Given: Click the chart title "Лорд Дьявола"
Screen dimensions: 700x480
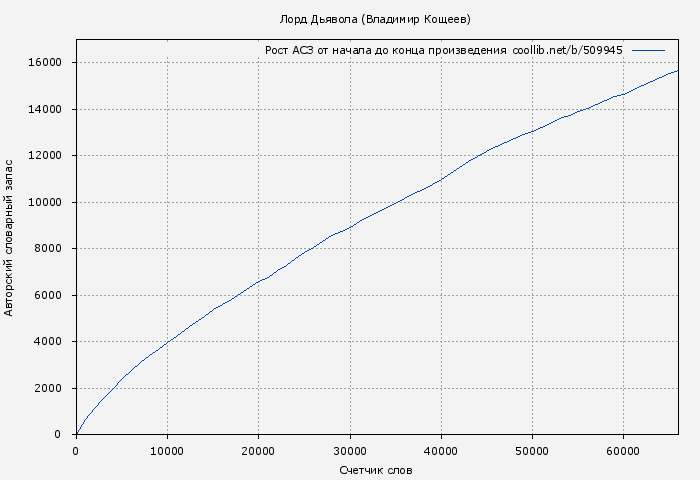Looking at the screenshot, I should point(375,19).
